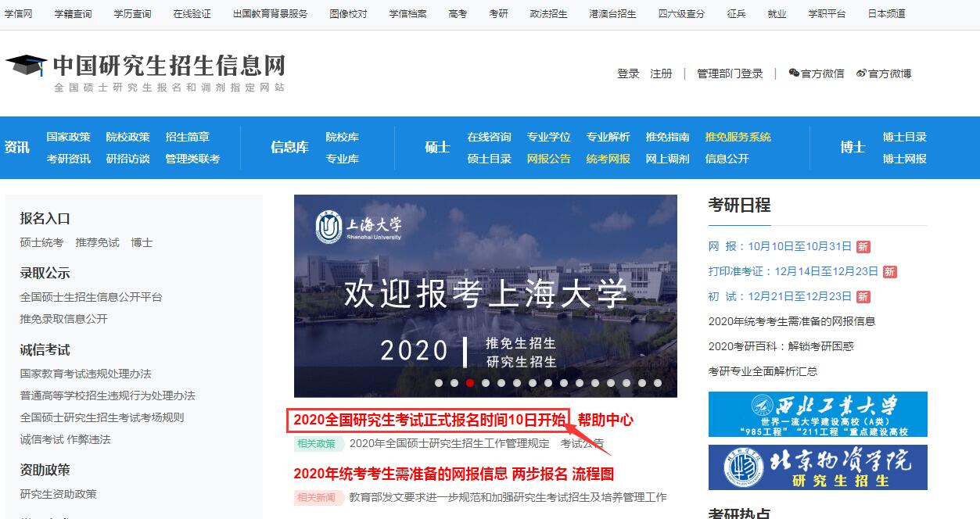980x519 pixels.
Task: Click the 新 badge next to 网报 dates
Action: click(x=863, y=247)
